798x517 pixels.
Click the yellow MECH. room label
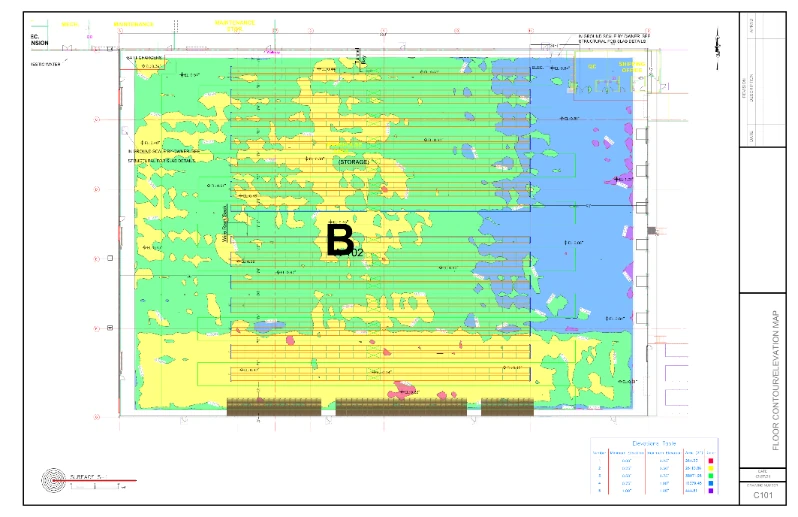pos(70,24)
